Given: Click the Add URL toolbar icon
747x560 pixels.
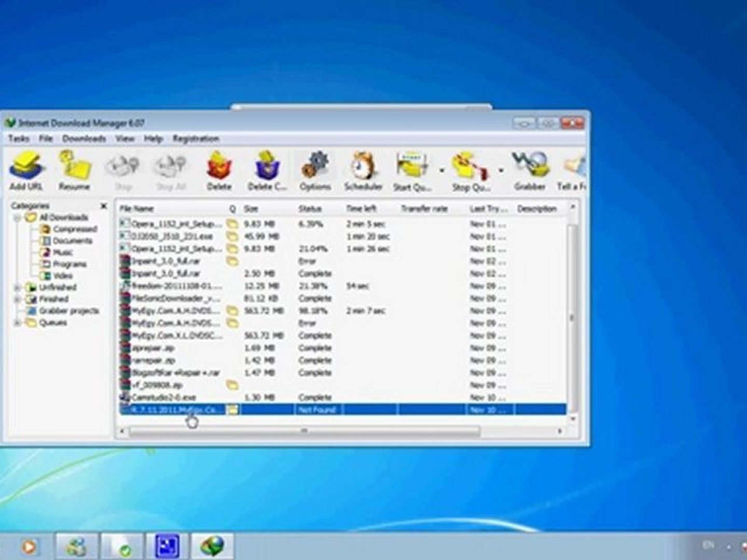Looking at the screenshot, I should pos(27,171).
